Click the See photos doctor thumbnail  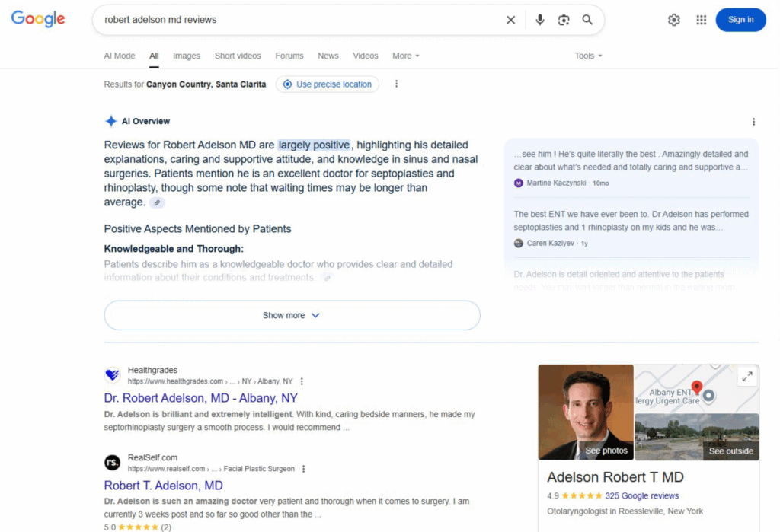(x=586, y=412)
